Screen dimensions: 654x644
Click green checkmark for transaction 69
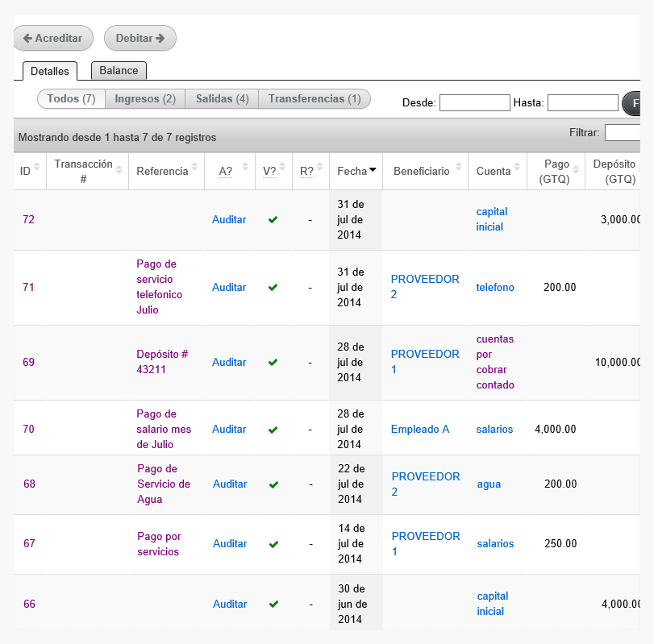pos(273,362)
